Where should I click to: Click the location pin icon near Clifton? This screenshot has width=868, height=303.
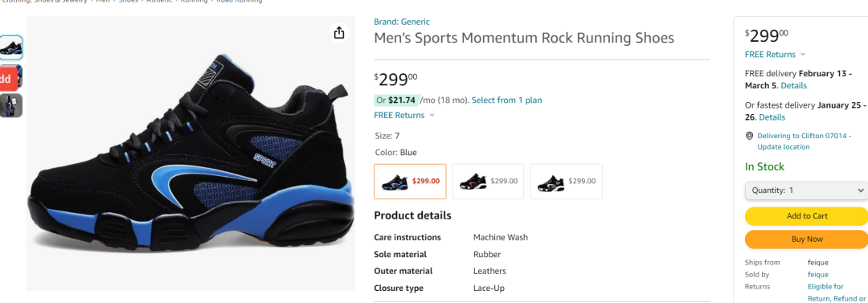(x=750, y=136)
